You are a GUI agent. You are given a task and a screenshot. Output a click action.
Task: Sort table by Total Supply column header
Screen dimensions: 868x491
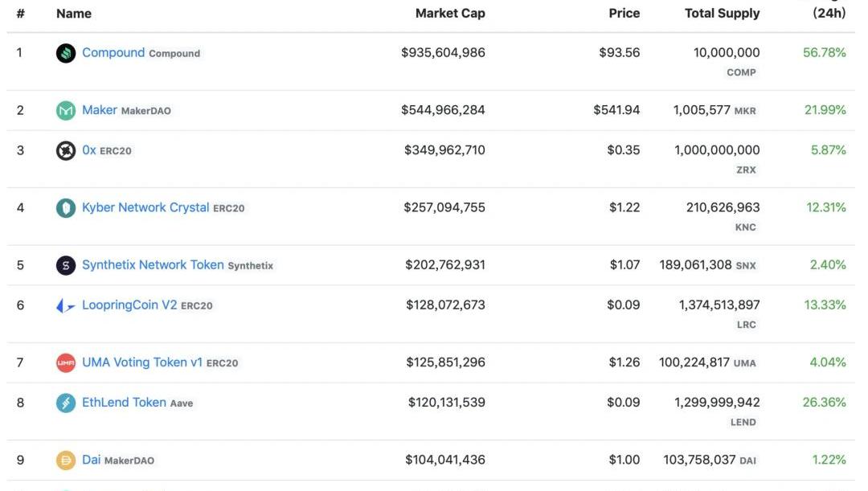pyautogui.click(x=722, y=13)
